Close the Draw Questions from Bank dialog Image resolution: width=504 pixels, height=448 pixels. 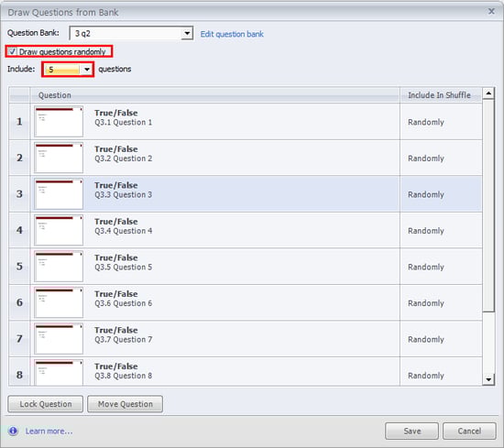(x=491, y=12)
